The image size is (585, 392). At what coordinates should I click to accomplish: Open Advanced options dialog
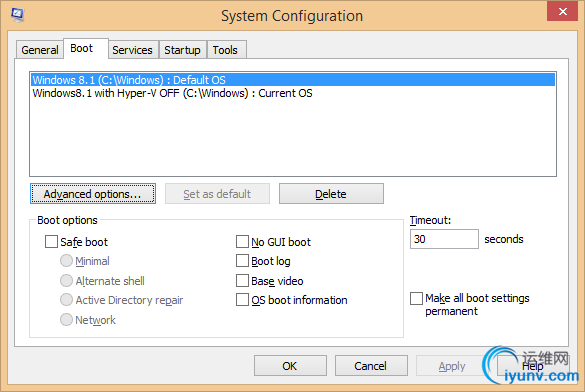click(x=93, y=194)
